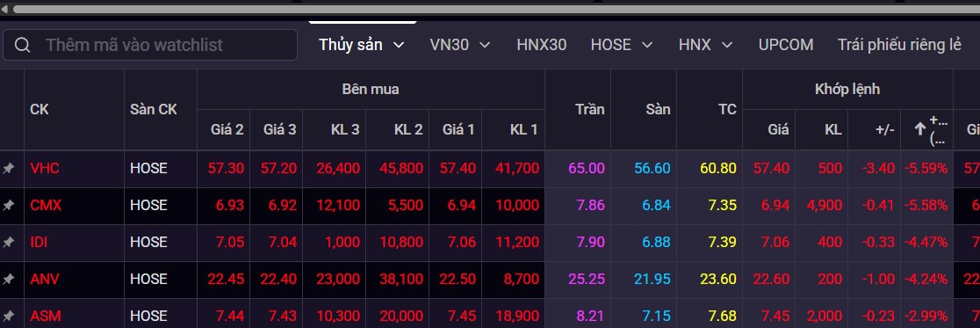
Task: Click the +/- column header
Action: 884,129
